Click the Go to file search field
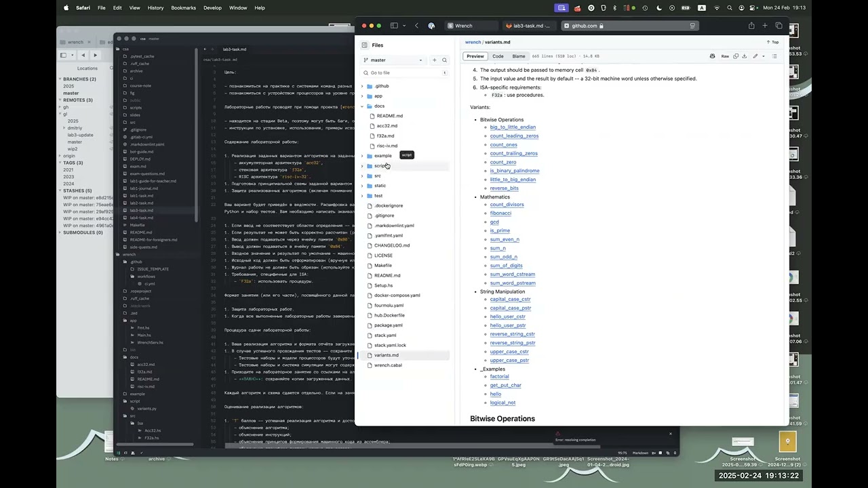 click(405, 73)
